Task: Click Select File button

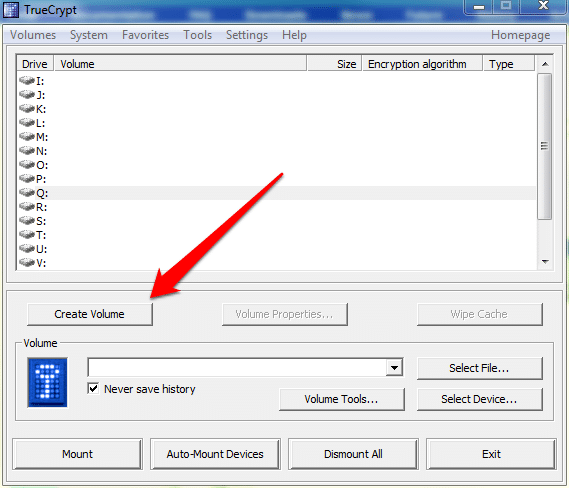Action: pos(479,368)
